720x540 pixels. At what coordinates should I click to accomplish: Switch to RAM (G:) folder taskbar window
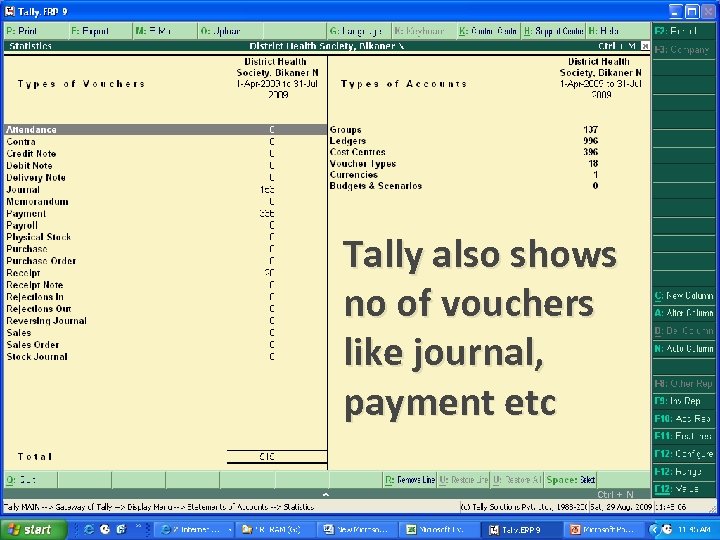point(276,529)
